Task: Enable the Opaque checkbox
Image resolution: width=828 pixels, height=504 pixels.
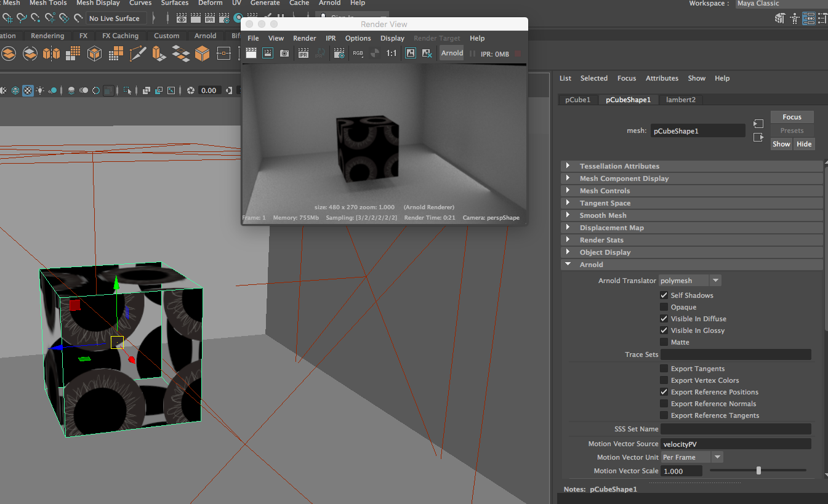Action: [664, 307]
